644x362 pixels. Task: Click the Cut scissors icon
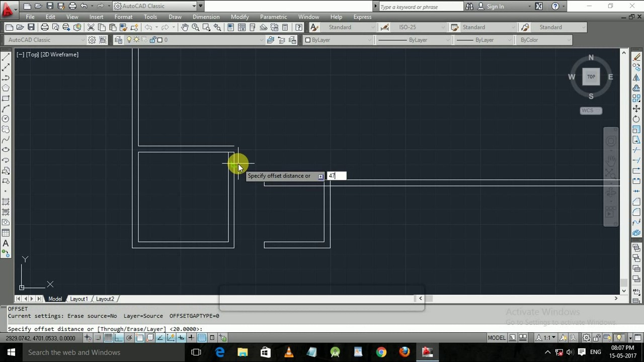click(91, 27)
